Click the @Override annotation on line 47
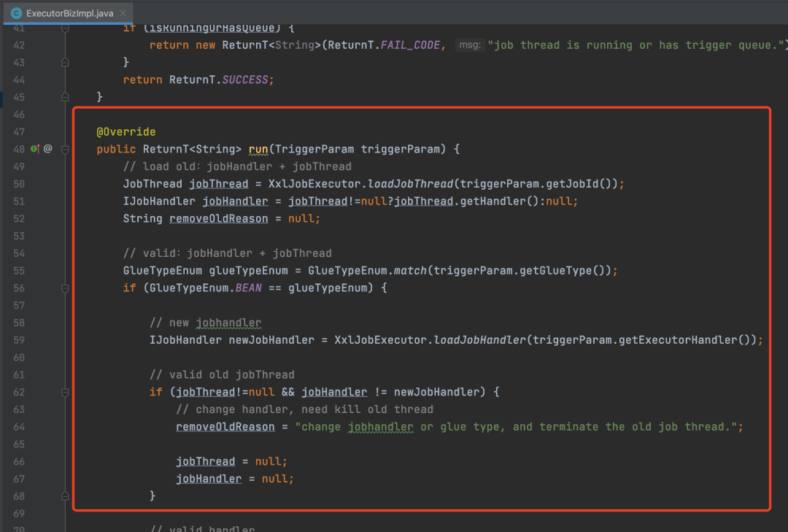788x532 pixels. [126, 132]
